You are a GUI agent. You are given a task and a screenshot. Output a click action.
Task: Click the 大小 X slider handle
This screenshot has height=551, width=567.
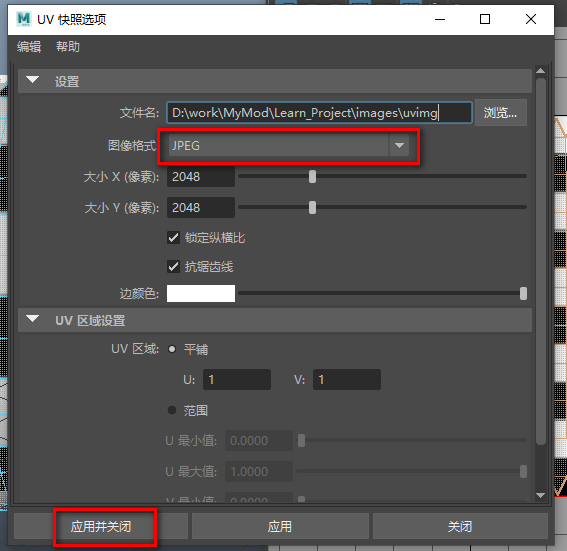[312, 177]
